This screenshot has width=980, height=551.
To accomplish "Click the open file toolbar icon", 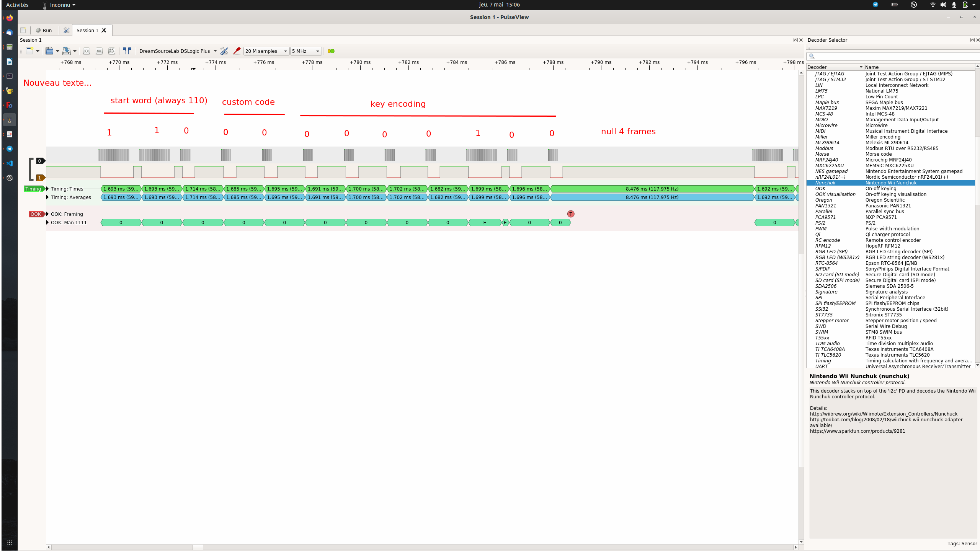I will (x=50, y=51).
